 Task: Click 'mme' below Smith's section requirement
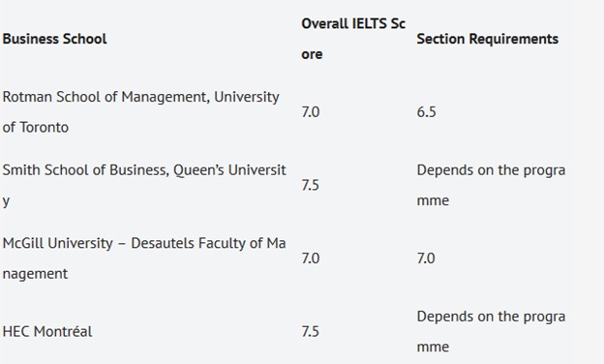(433, 200)
